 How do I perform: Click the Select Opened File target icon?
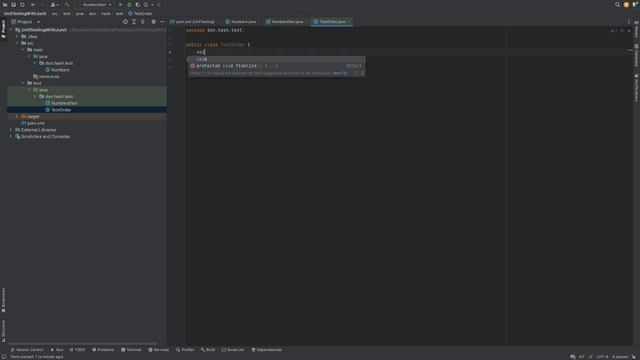tap(125, 22)
